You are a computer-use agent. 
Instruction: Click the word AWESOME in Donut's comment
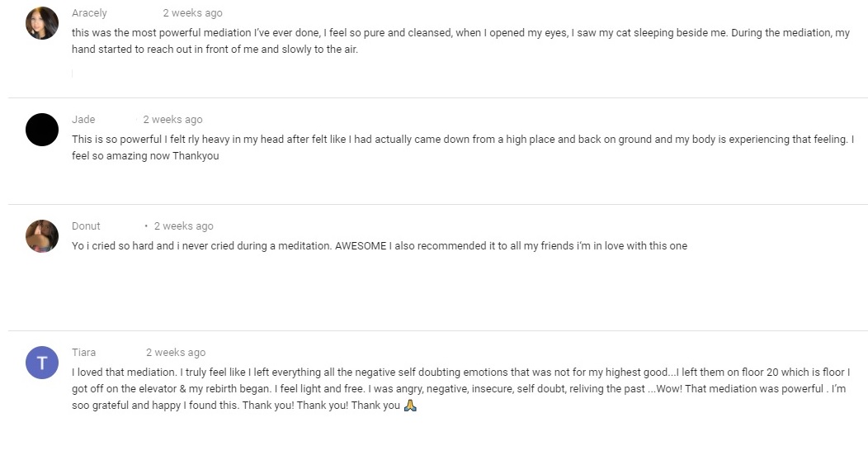[x=361, y=245]
